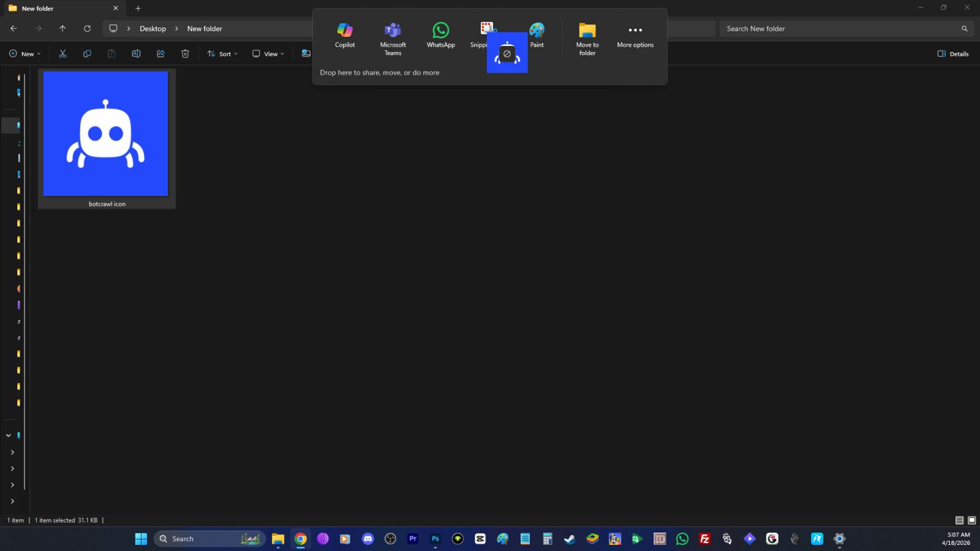Image resolution: width=980 pixels, height=551 pixels.
Task: Open the New dropdown menu
Action: pyautogui.click(x=25, y=54)
